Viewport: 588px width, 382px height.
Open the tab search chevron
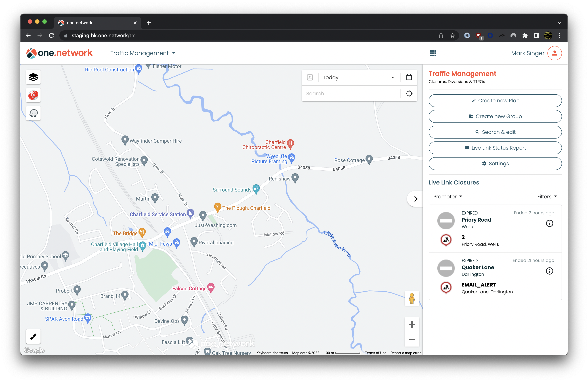coord(560,23)
